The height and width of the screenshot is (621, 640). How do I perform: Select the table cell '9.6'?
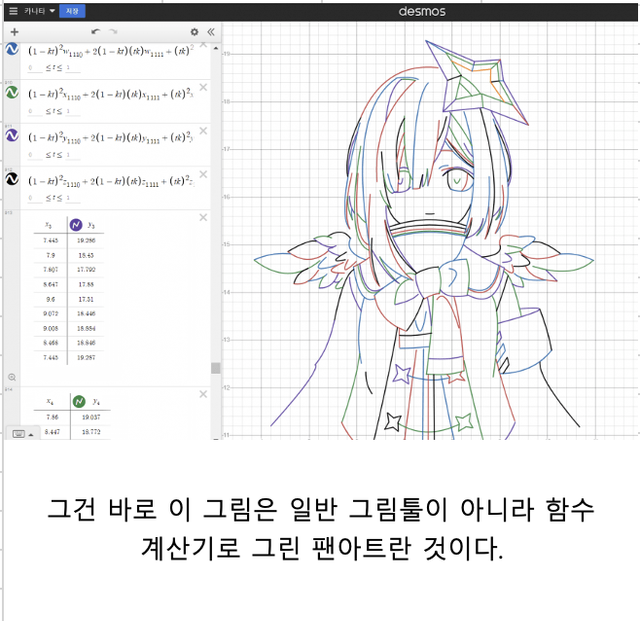pos(51,299)
